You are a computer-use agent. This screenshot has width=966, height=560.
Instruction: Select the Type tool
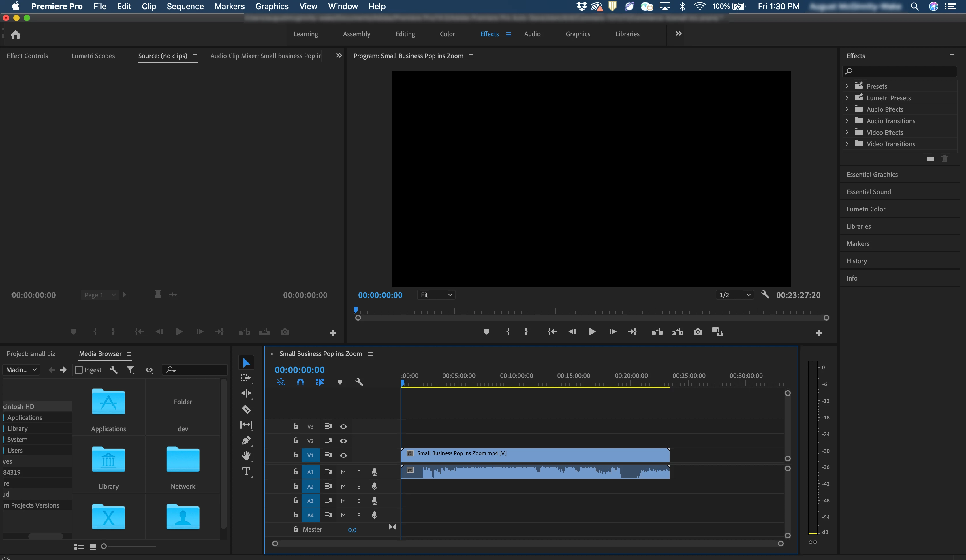[x=246, y=471]
